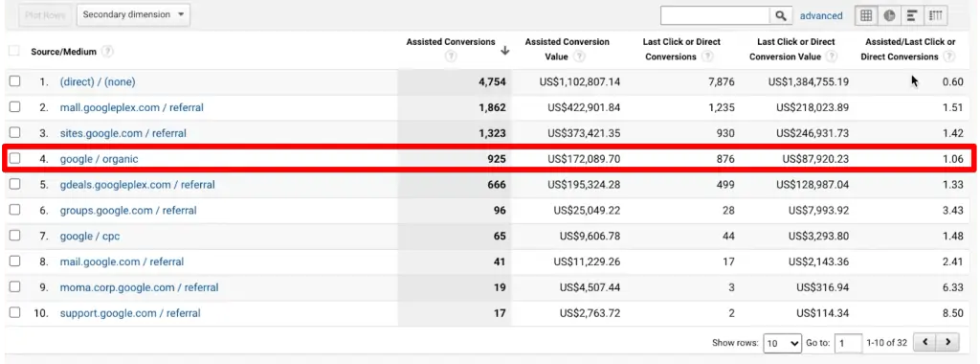Sort by Assisted Conversion Value header
The image size is (980, 364).
(x=567, y=49)
